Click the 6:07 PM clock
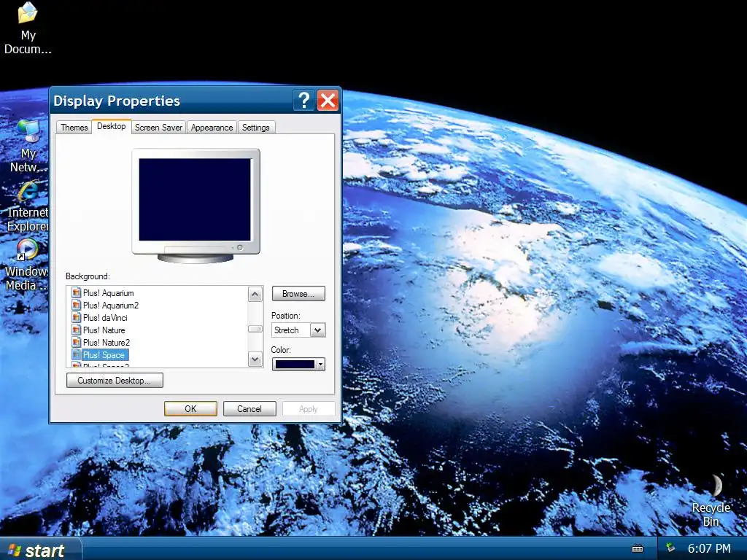The image size is (747, 560). coord(709,548)
